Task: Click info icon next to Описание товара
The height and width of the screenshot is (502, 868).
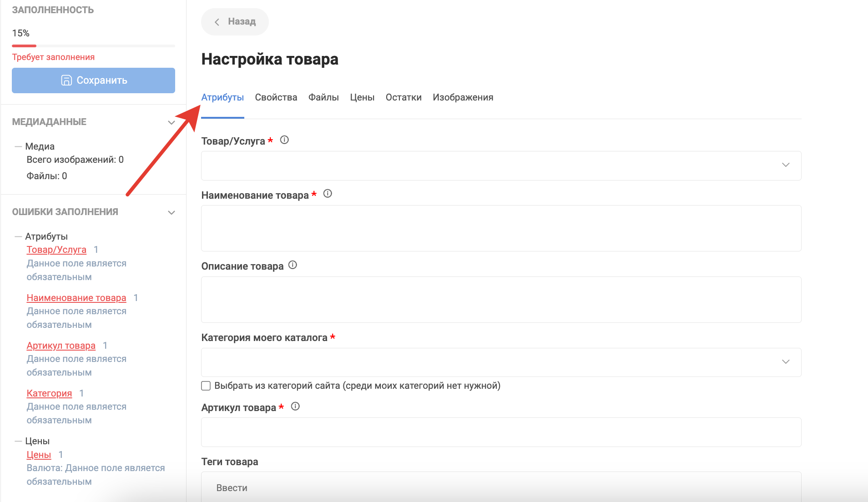Action: pos(293,265)
